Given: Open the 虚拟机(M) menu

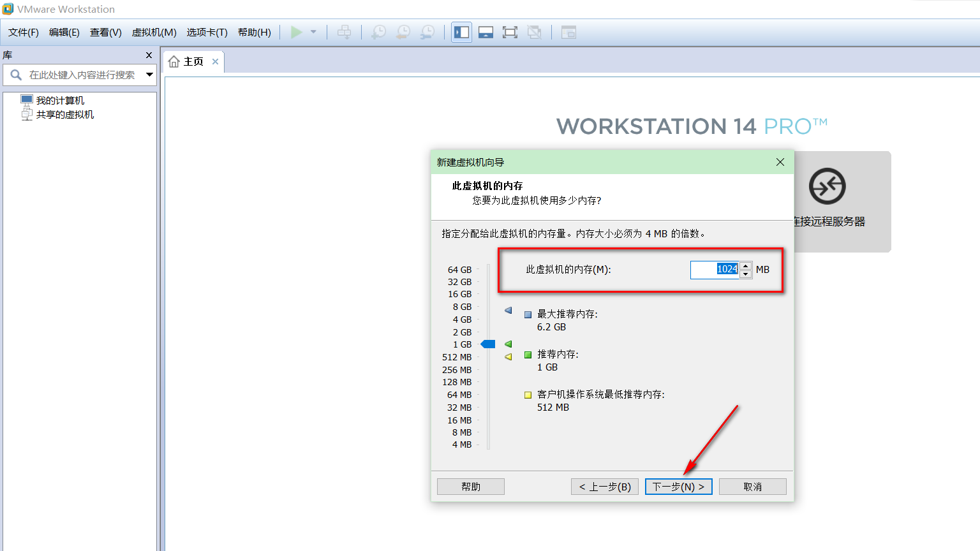Looking at the screenshot, I should coord(153,32).
